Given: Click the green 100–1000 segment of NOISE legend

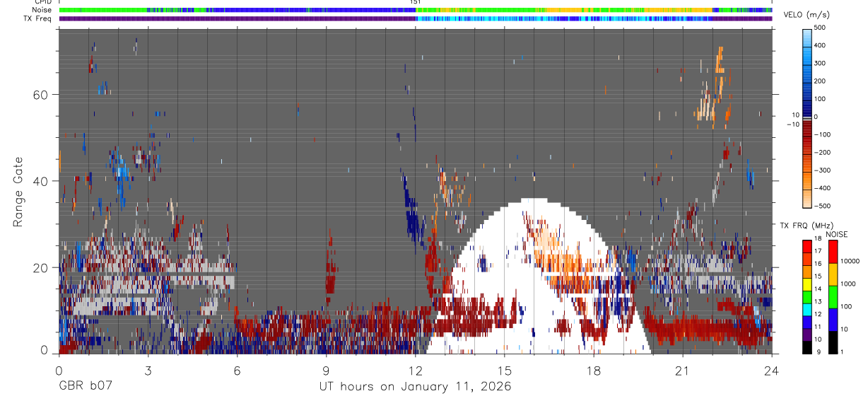Looking at the screenshot, I should click(x=833, y=296).
